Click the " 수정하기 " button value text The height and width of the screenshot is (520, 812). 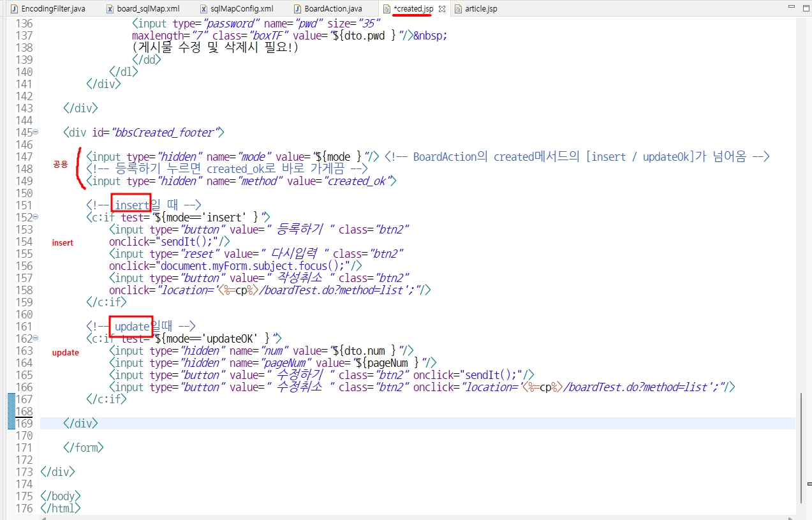point(299,375)
